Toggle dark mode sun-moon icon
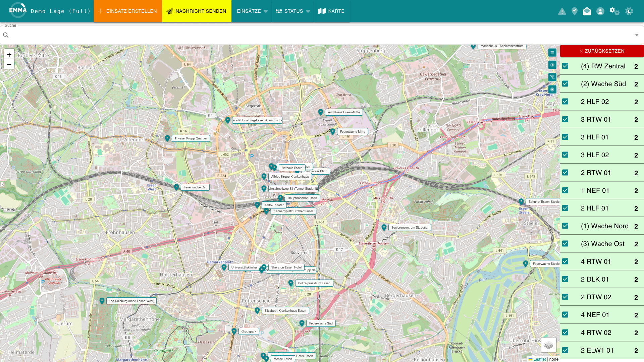The height and width of the screenshot is (362, 644). point(629,11)
